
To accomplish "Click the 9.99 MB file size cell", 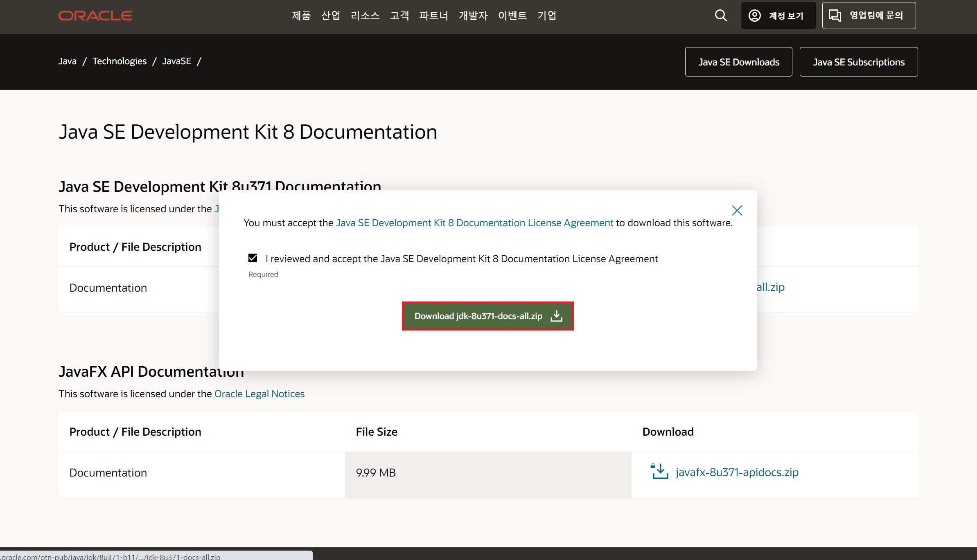I will pos(488,475).
